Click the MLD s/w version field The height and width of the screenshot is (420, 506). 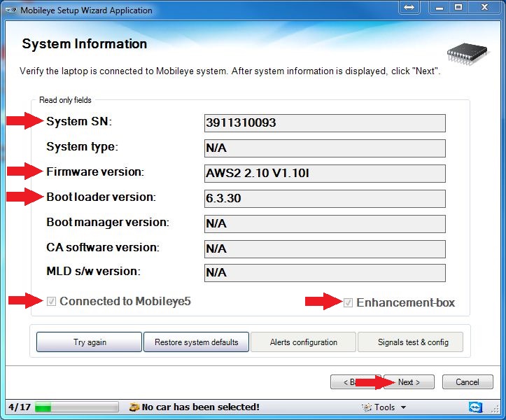click(x=325, y=273)
